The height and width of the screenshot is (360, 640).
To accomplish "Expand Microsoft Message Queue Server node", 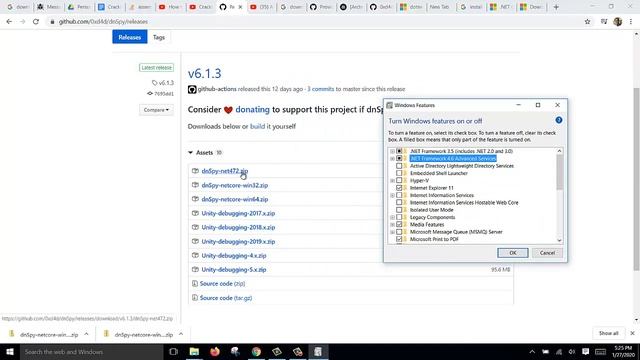I will (392, 232).
